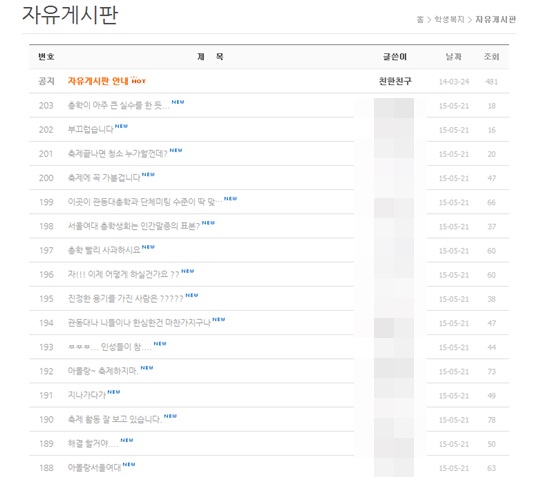Click the NEW badge on post 191
The height and width of the screenshot is (477, 540).
point(114,392)
